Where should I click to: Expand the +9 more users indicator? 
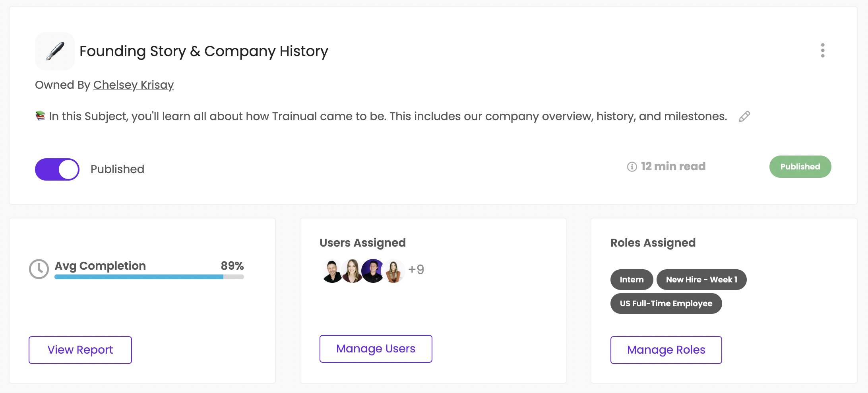(x=416, y=270)
